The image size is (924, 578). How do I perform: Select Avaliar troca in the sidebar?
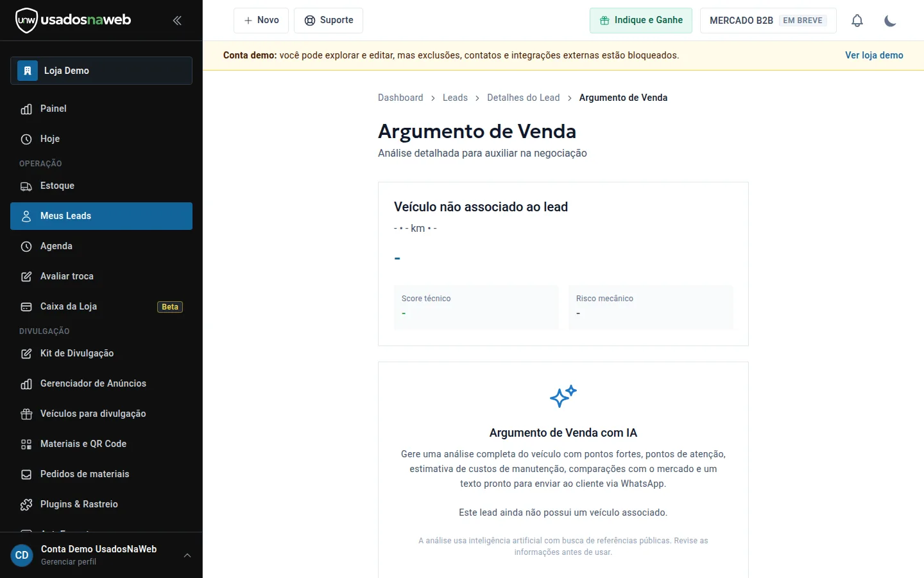click(x=101, y=277)
